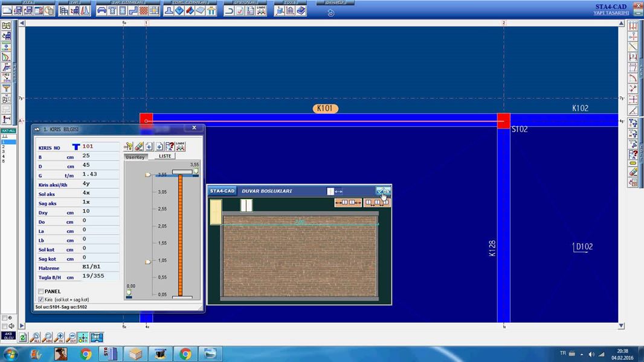Enable the PANEL checkbox
Viewport: 644px width, 362px height.
[x=40, y=291]
